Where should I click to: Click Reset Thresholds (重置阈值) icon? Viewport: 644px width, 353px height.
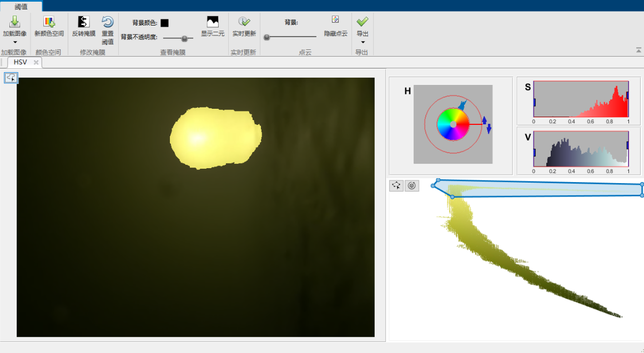tap(108, 22)
